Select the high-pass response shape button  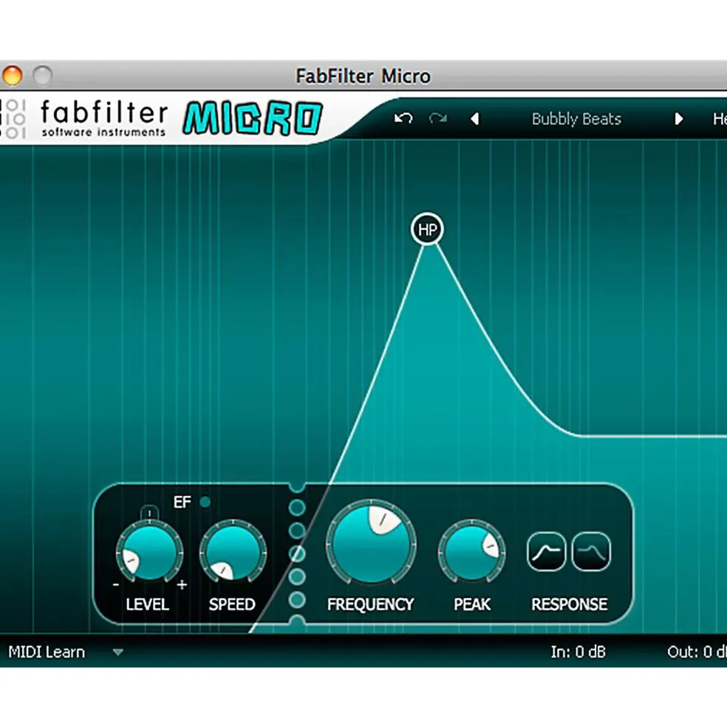click(x=547, y=551)
